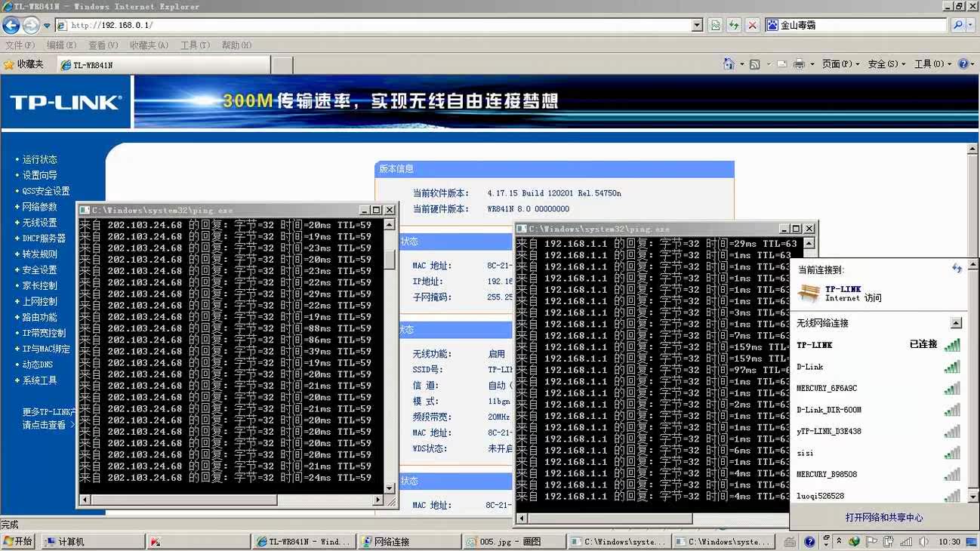Click the search magnifier icon
The height and width of the screenshot is (551, 980).
[957, 25]
